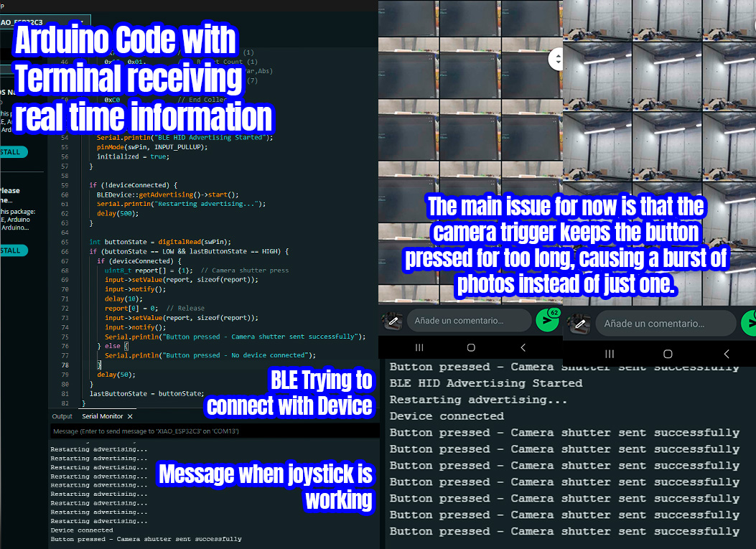The width and height of the screenshot is (756, 549).
Task: Click 'Device connected' in the enlarged terminal
Action: coord(447,416)
